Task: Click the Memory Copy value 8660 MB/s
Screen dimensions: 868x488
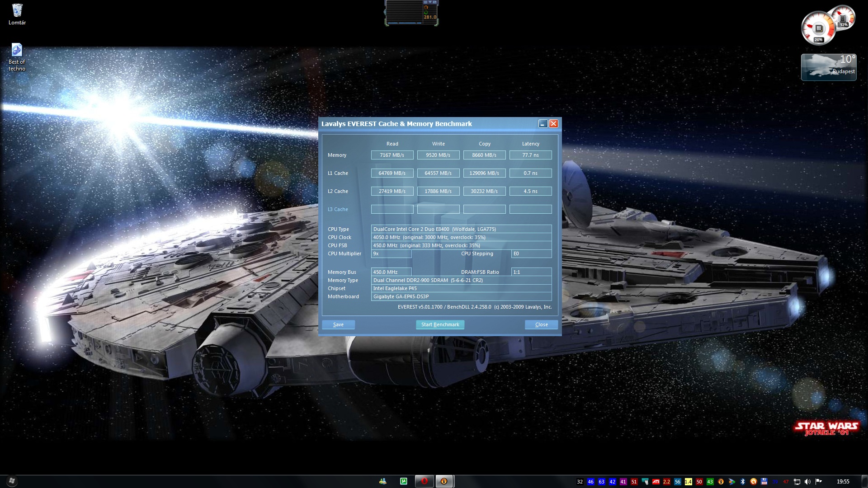Action: click(484, 155)
